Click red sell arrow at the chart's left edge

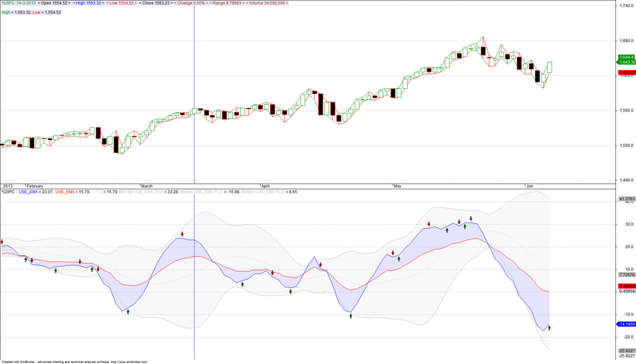click(2, 242)
